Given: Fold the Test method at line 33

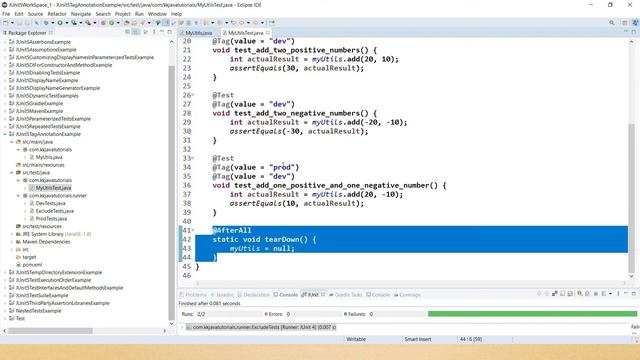Looking at the screenshot, I should [x=193, y=158].
